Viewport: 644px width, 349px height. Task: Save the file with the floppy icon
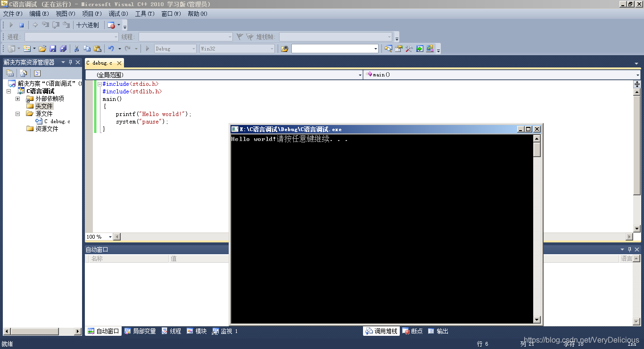(x=53, y=49)
